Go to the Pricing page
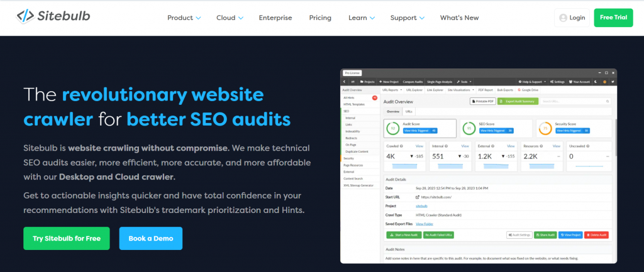 pos(320,18)
